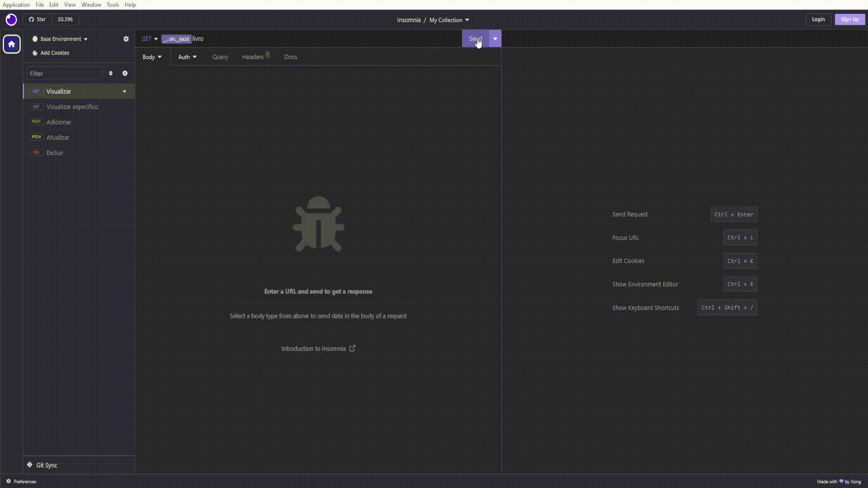
Task: Open Git Sync in sidebar
Action: (x=46, y=465)
